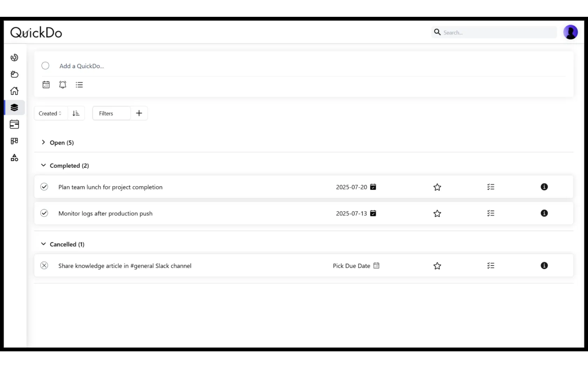Open the calendar planner icon in sidebar
The image size is (588, 368).
(14, 124)
